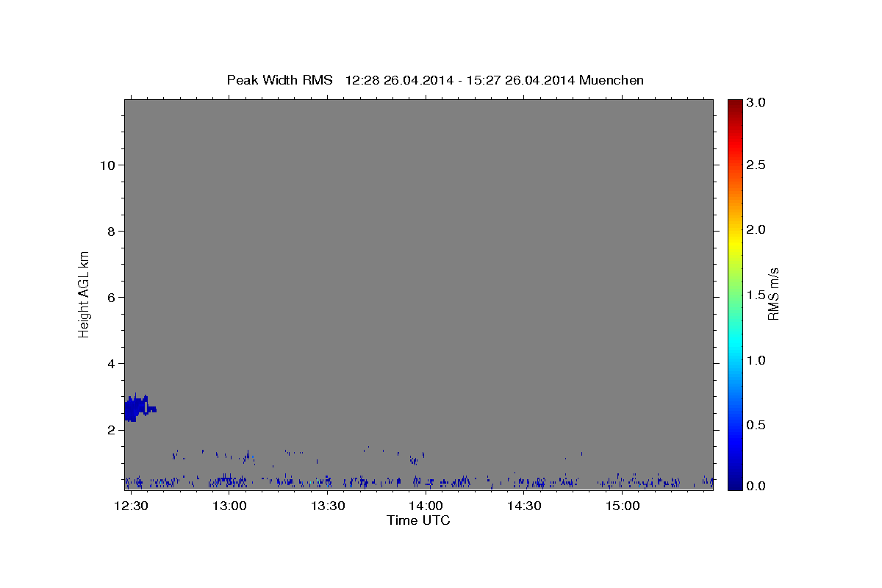Click the "Height AGL km" axis label
Image resolution: width=882 pixels, height=588 pixels.
(x=84, y=293)
